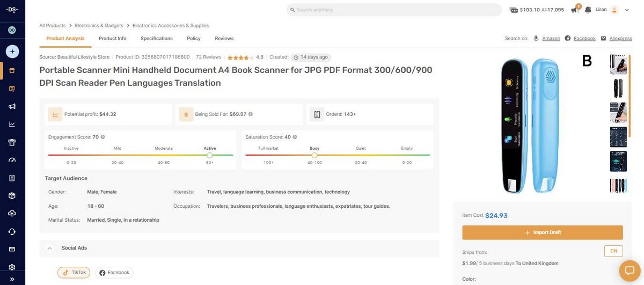Show the Engagement Score help tooltip
The image size is (644, 285).
pos(103,137)
